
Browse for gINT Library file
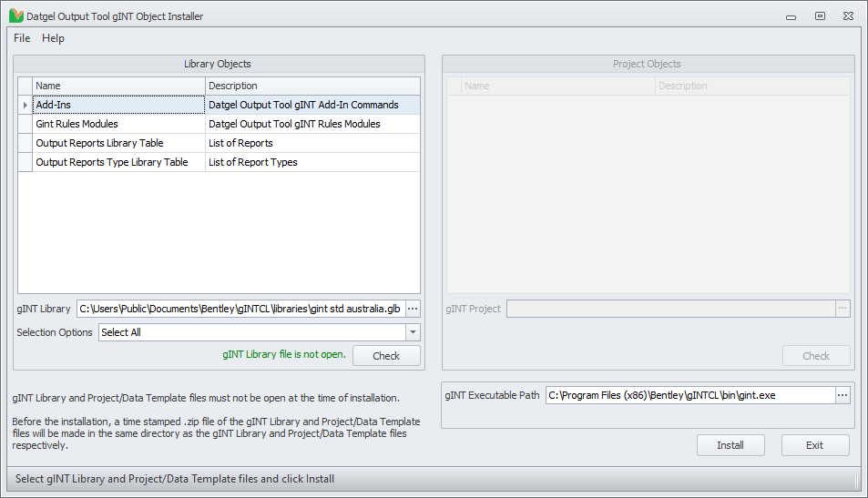tap(412, 309)
